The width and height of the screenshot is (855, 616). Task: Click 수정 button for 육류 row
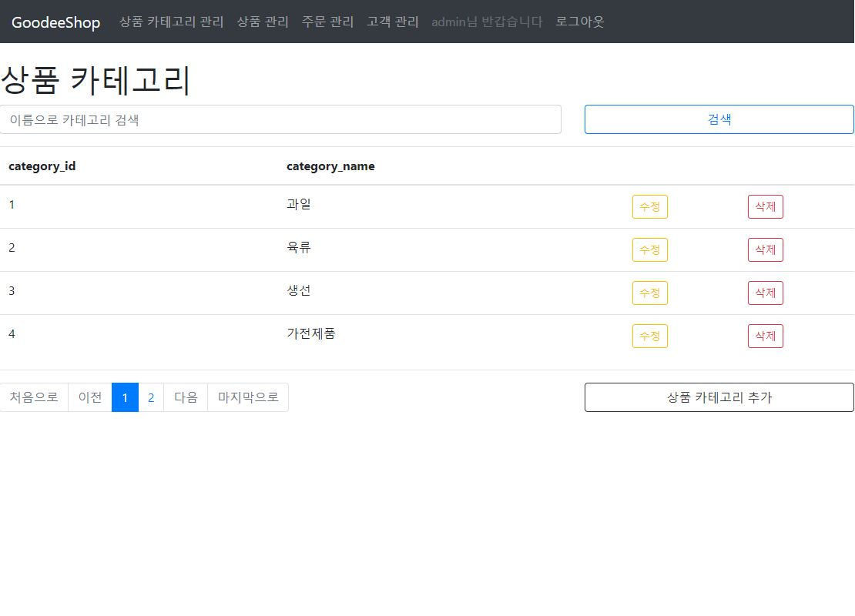[650, 249]
